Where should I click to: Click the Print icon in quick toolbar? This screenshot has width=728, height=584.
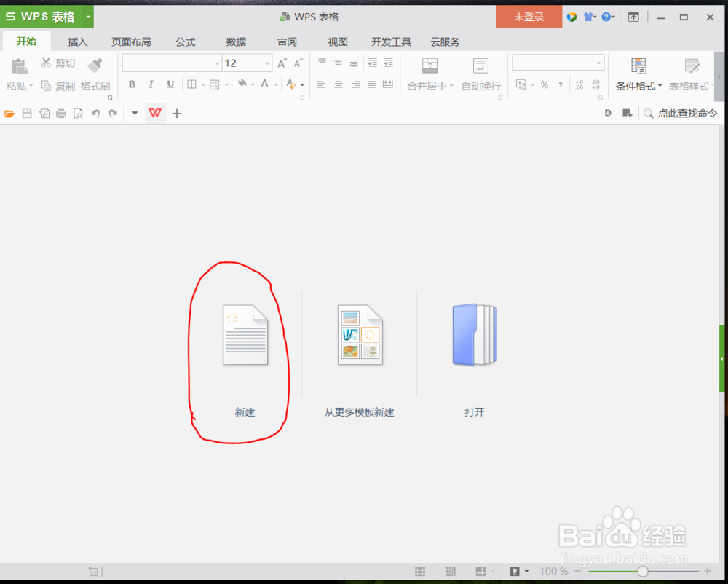pos(61,114)
